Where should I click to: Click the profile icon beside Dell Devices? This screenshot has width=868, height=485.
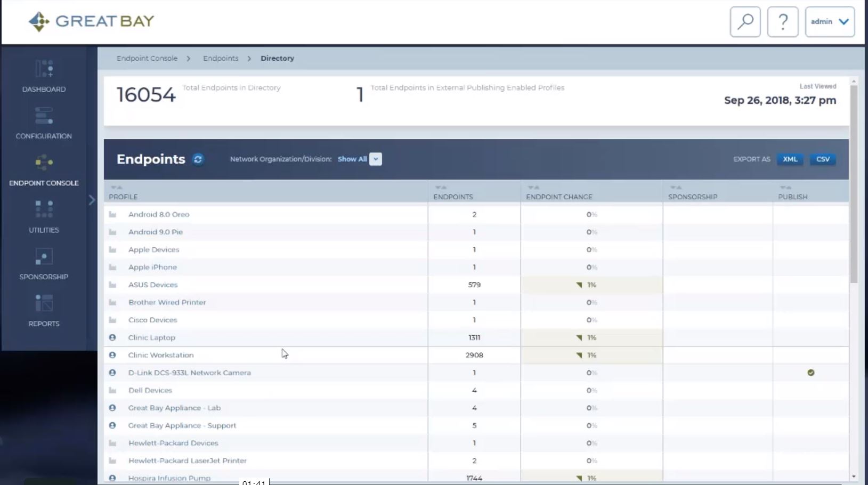click(x=112, y=390)
